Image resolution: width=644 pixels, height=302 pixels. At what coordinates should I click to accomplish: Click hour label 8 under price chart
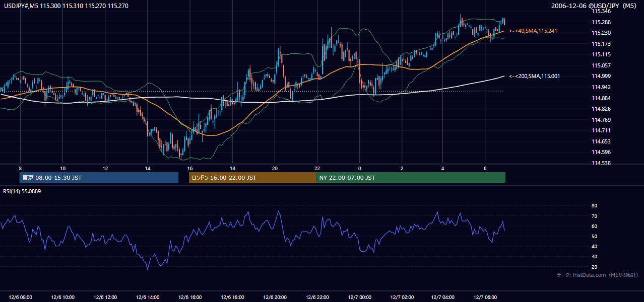click(20, 168)
